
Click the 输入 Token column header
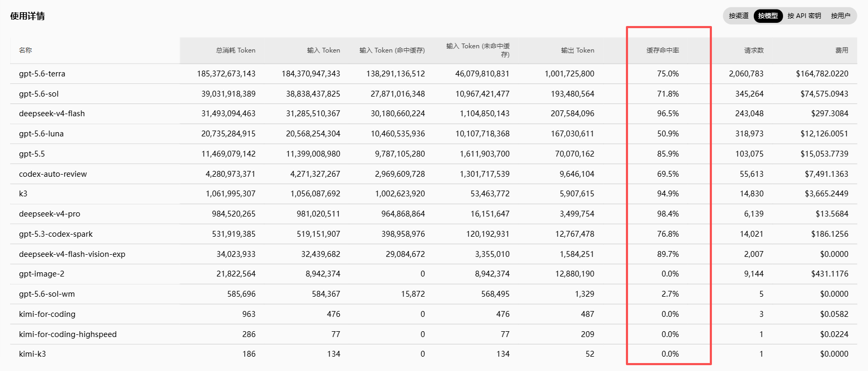click(x=323, y=50)
